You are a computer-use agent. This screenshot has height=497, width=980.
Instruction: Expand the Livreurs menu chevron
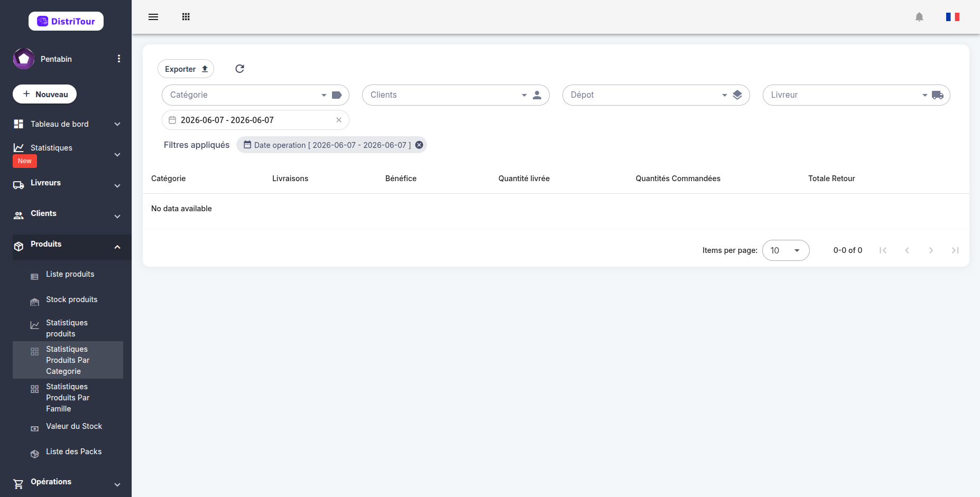point(117,186)
